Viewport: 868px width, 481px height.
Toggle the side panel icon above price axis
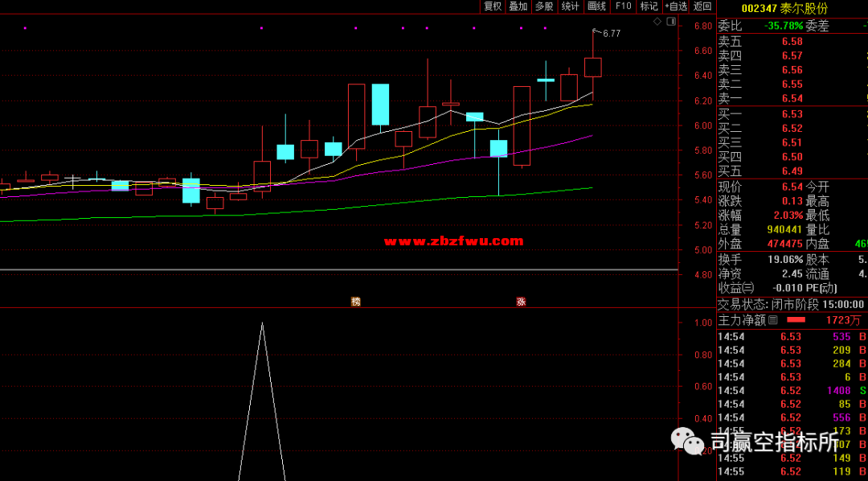[671, 22]
